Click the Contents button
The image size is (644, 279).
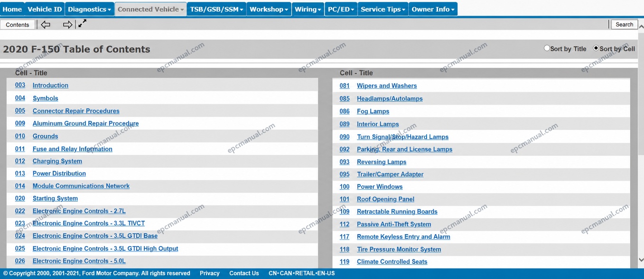click(18, 25)
